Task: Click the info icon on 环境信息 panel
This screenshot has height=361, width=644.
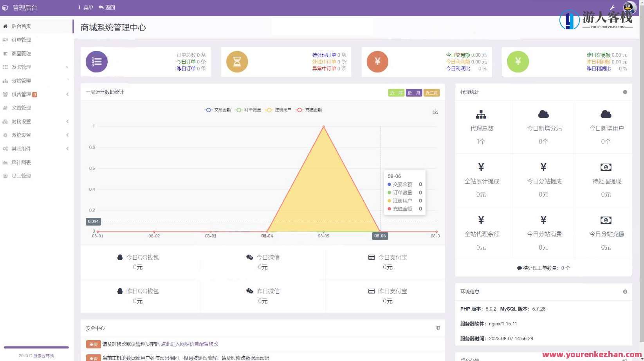Action: 625,291
